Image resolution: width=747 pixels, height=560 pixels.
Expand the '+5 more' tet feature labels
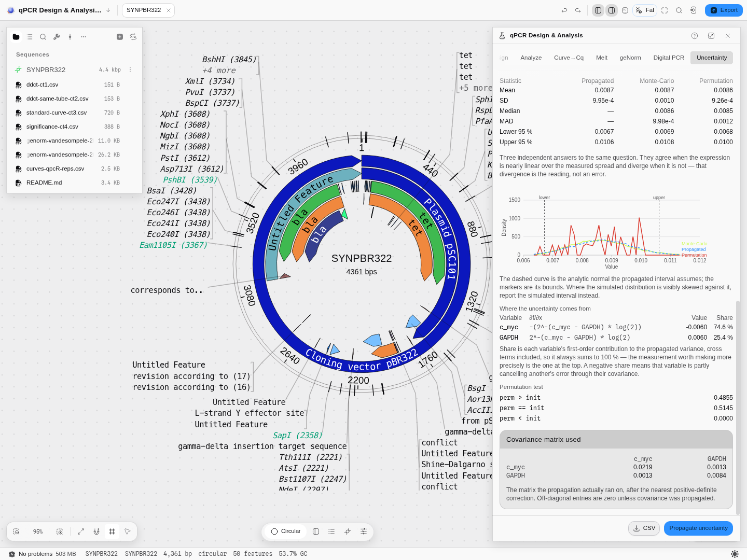click(x=475, y=88)
